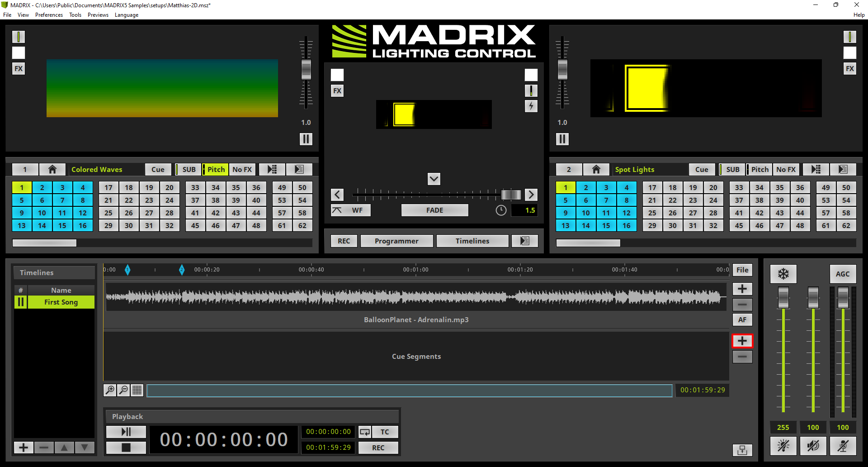The width and height of the screenshot is (868, 467).
Task: Toggle blackout icon under 255 fader
Action: coord(783,446)
